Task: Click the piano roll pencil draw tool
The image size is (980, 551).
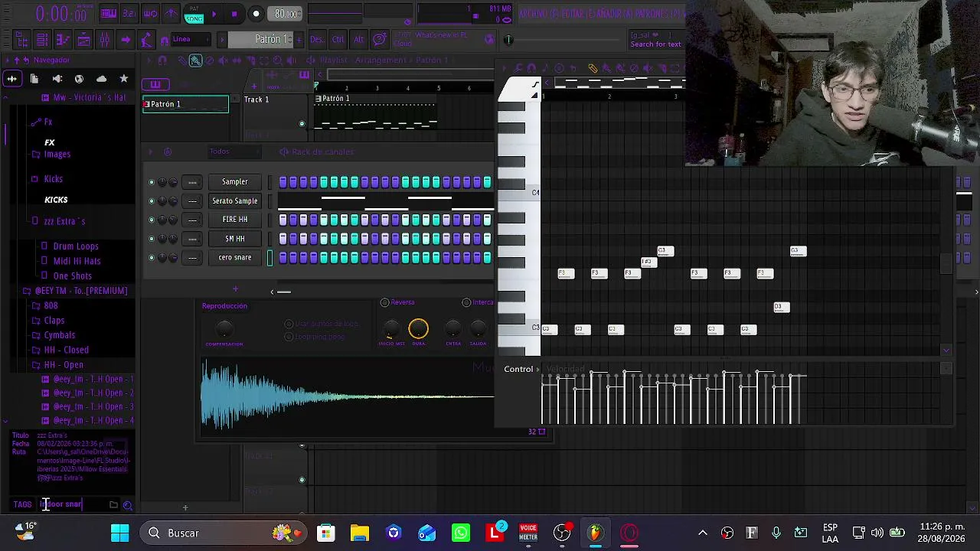Action: [x=593, y=68]
